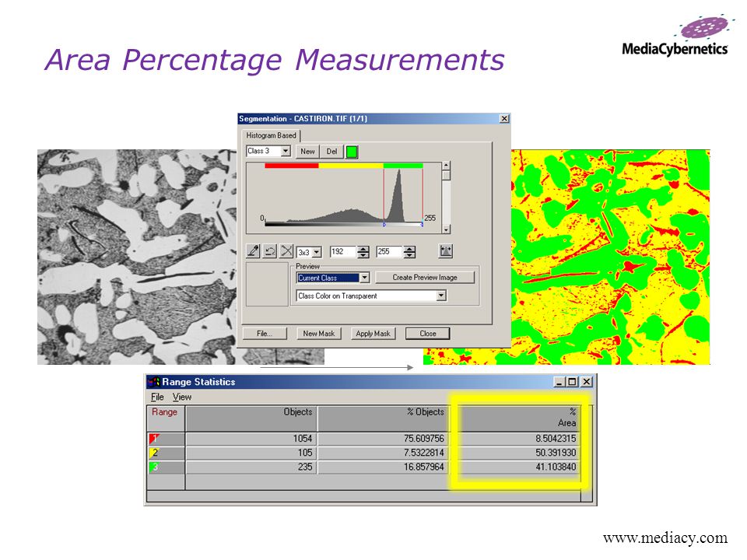The height and width of the screenshot is (560, 747).
Task: Click the red range bar above histogram
Action: (x=292, y=166)
